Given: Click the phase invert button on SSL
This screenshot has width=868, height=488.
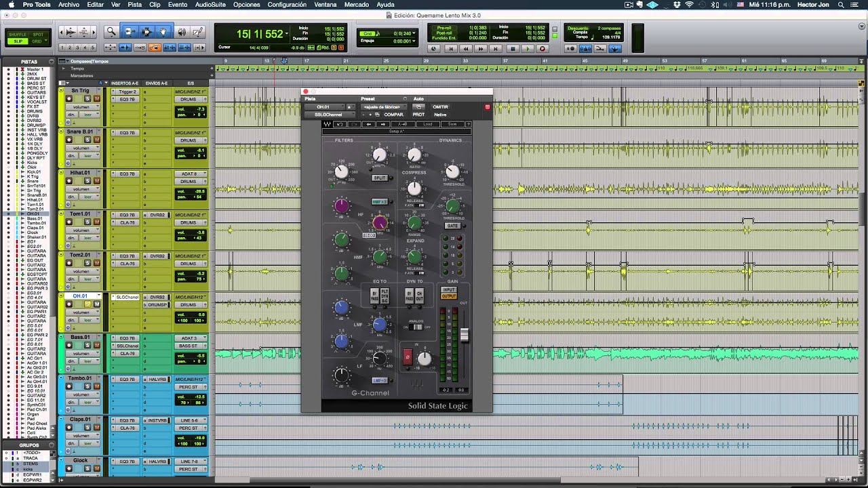Looking at the screenshot, I should pyautogui.click(x=408, y=357).
